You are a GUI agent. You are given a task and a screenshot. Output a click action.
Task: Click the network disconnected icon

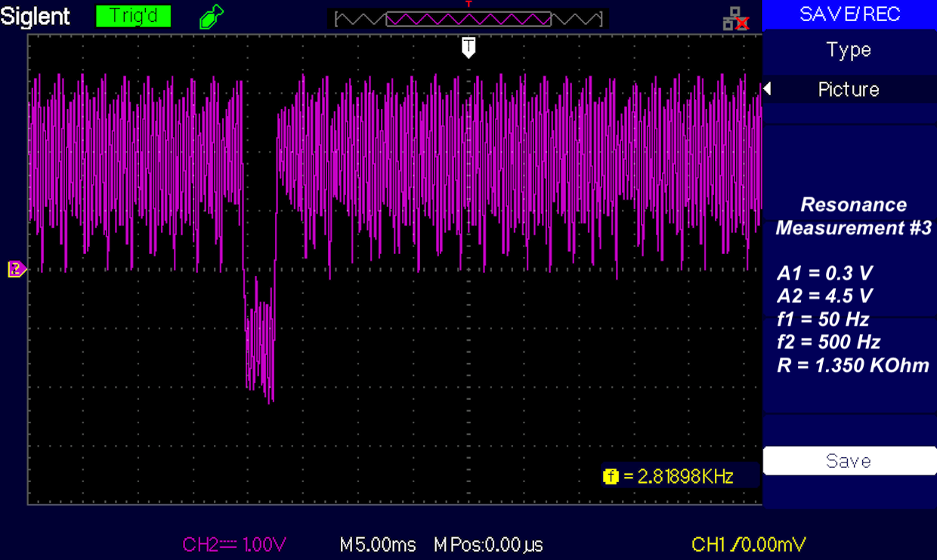pyautogui.click(x=735, y=19)
